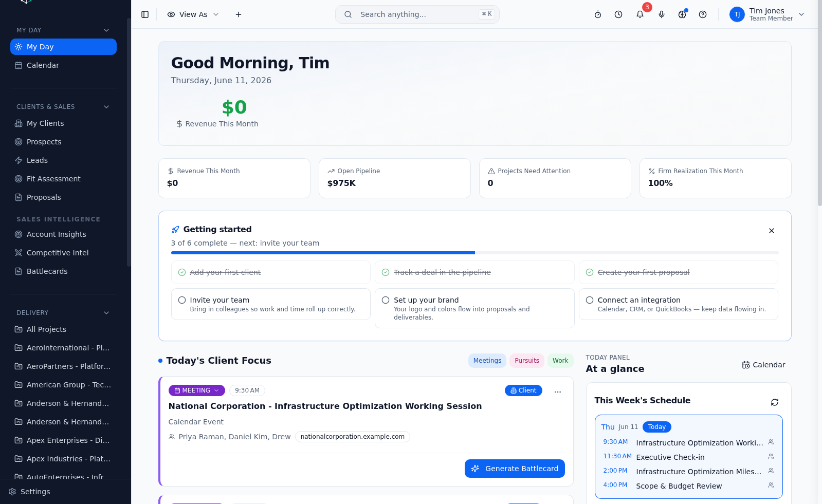The width and height of the screenshot is (822, 504).
Task: Open the 2:00 PM Infrastructure Optimization Milestone event
Action: 688,471
